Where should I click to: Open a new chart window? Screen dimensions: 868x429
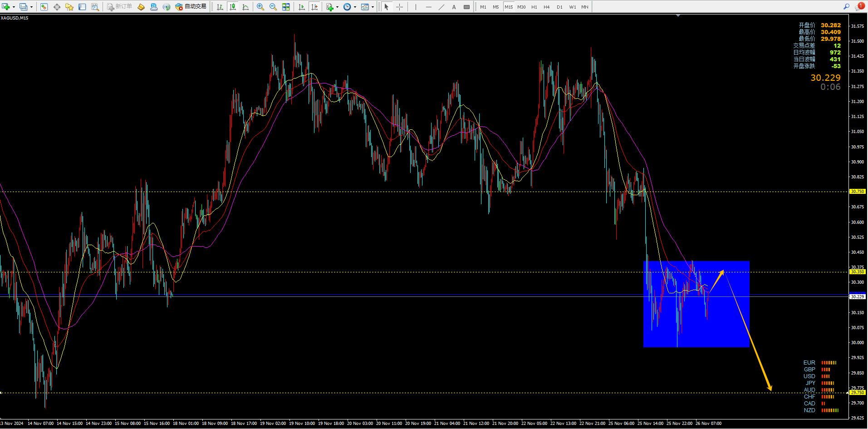coord(6,7)
